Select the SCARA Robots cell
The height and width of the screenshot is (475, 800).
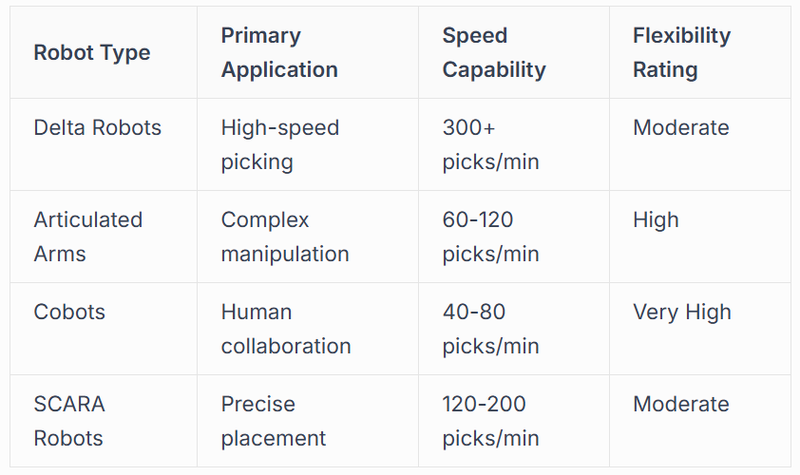click(69, 421)
